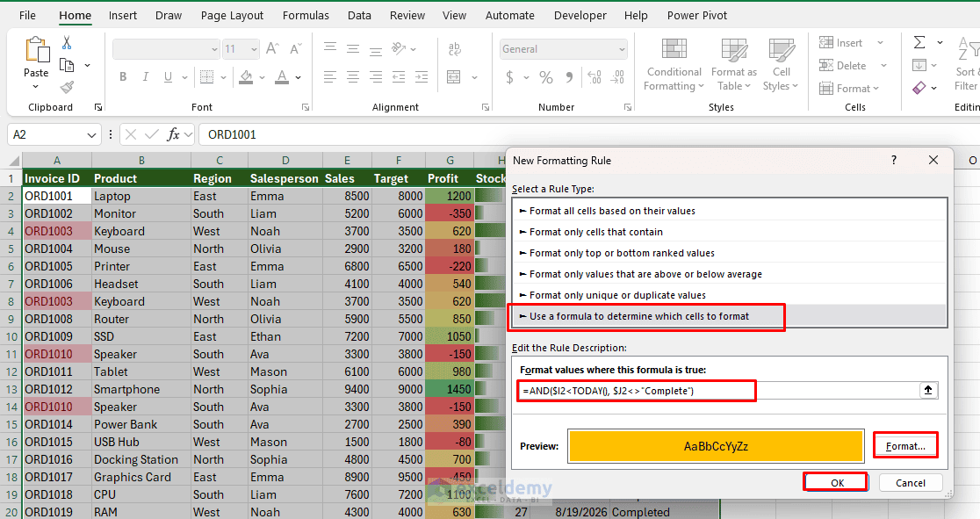
Task: Click the Copy icon
Action: tap(67, 65)
